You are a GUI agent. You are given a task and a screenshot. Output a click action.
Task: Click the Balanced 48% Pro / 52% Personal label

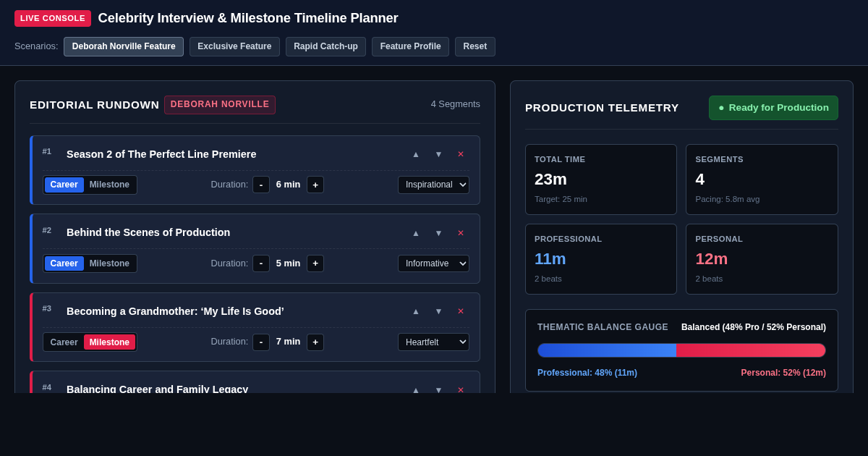coord(754,327)
